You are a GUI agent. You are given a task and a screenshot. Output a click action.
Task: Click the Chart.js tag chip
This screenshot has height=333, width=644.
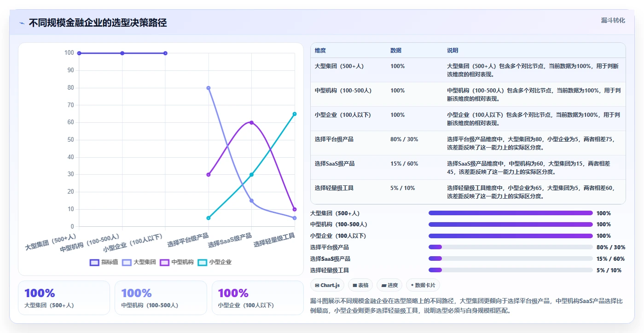(x=327, y=285)
